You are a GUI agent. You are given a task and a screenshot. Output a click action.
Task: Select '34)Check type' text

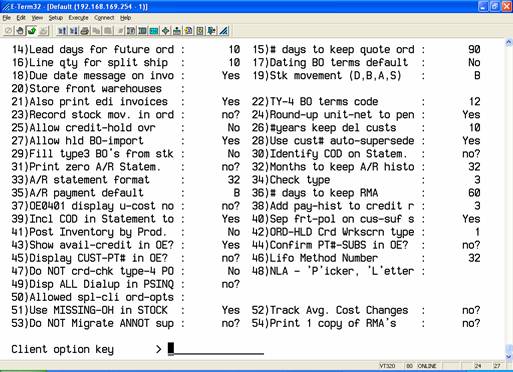coord(291,179)
